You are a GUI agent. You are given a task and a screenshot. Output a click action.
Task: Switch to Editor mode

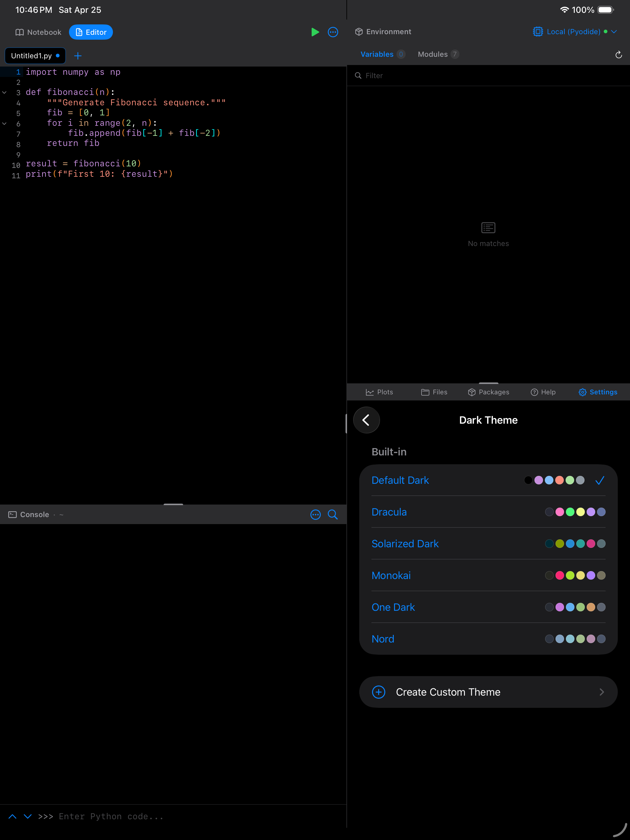(x=91, y=32)
